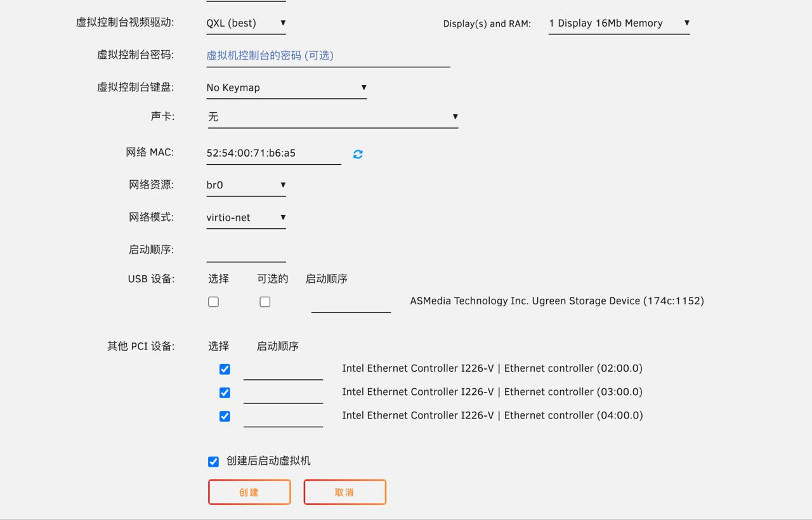Uncheck Ethernet controller 04:00.0 checkbox
Screen dimensions: 812x520
pyautogui.click(x=225, y=416)
